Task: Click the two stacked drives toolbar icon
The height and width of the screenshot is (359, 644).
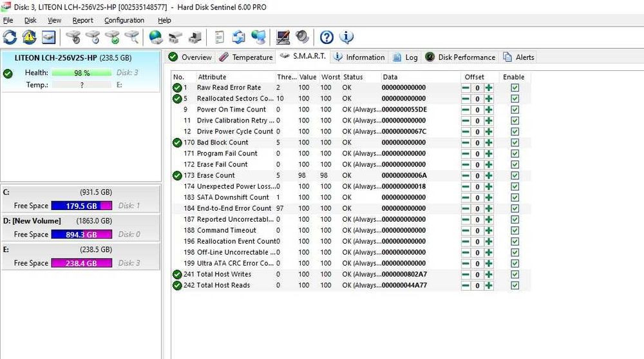Action: click(x=175, y=37)
